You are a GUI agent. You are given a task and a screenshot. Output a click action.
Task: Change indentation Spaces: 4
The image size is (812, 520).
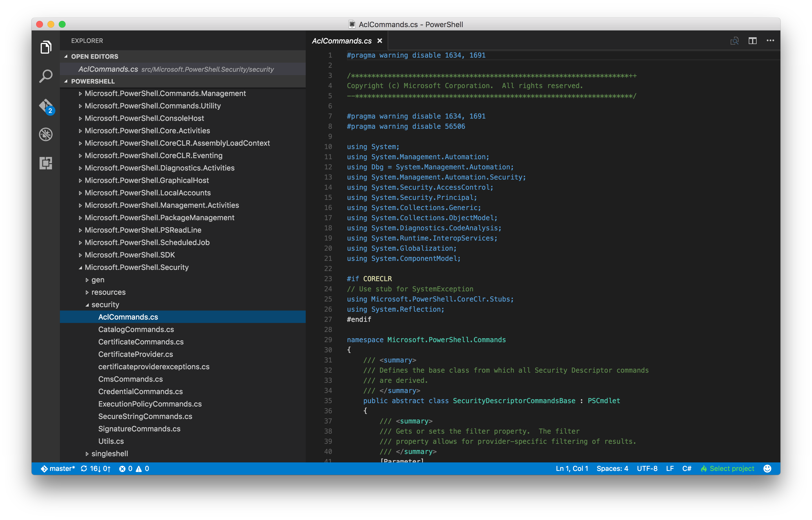612,468
